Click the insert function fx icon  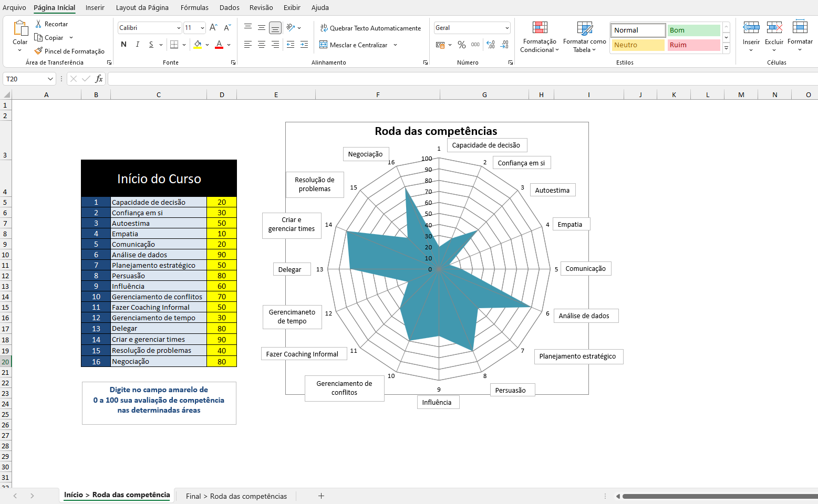point(99,79)
